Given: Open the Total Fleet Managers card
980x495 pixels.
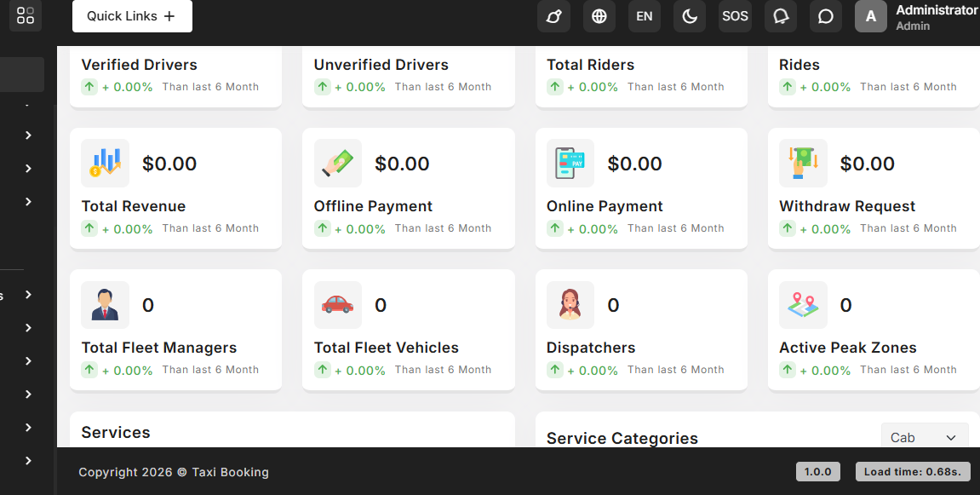Looking at the screenshot, I should (x=175, y=331).
